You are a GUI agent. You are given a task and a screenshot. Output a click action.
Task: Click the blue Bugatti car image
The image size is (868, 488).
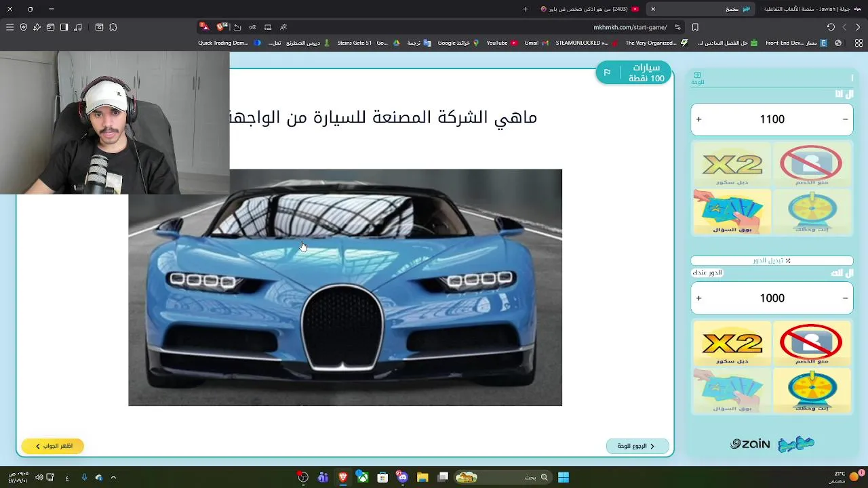(x=345, y=287)
